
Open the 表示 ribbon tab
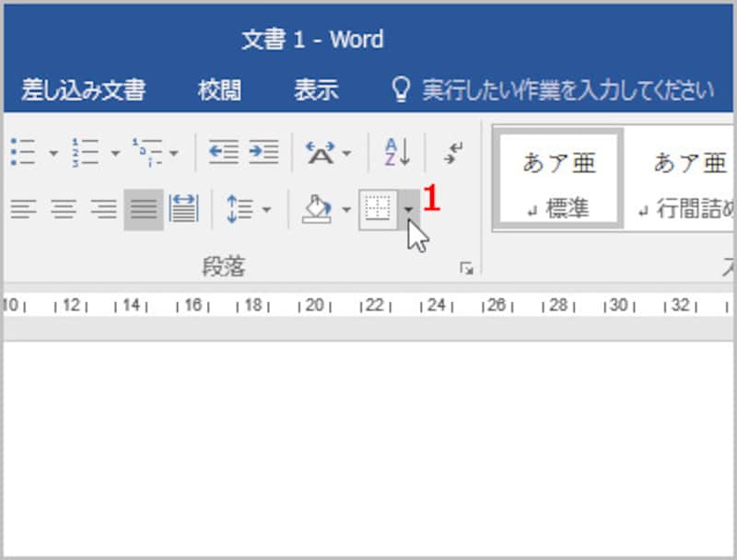coord(317,91)
